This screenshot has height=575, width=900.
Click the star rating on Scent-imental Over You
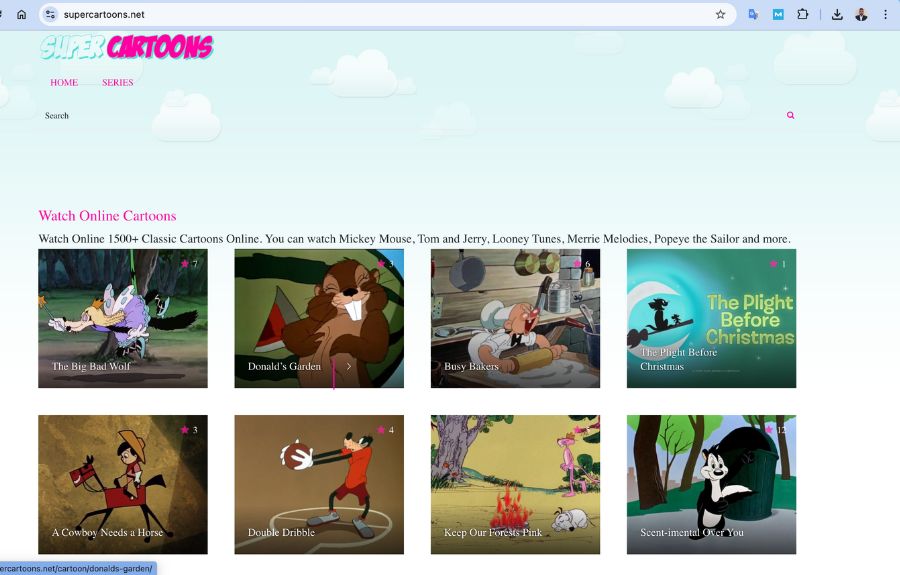pos(777,429)
